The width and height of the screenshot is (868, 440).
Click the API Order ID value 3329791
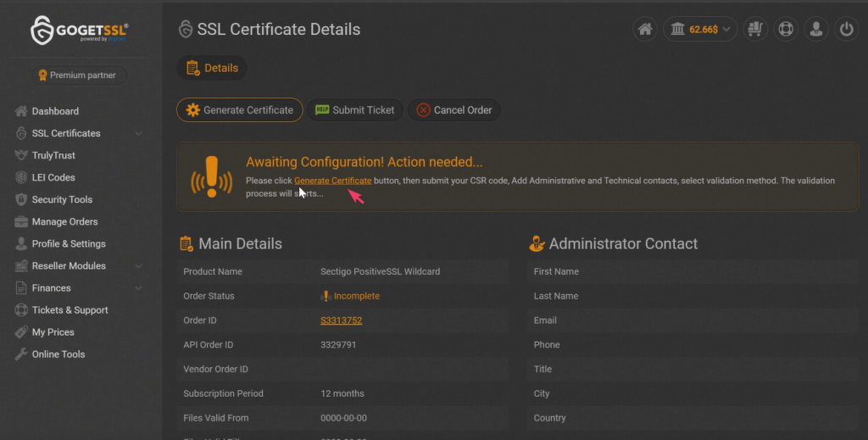click(x=338, y=345)
